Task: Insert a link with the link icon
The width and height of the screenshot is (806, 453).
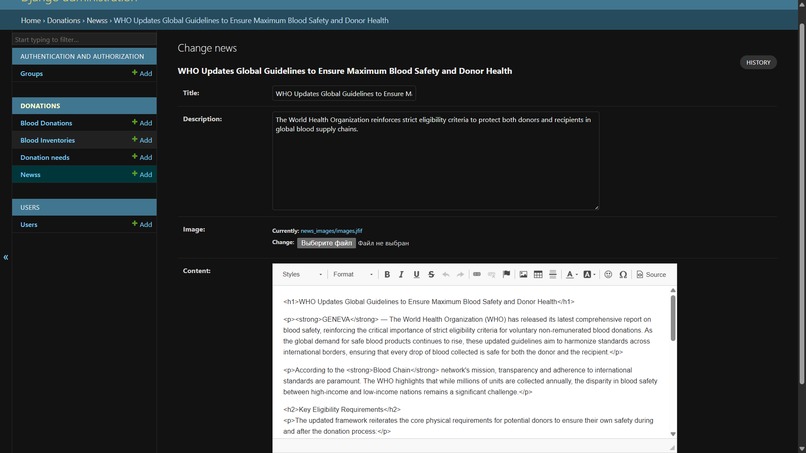Action: (x=477, y=275)
